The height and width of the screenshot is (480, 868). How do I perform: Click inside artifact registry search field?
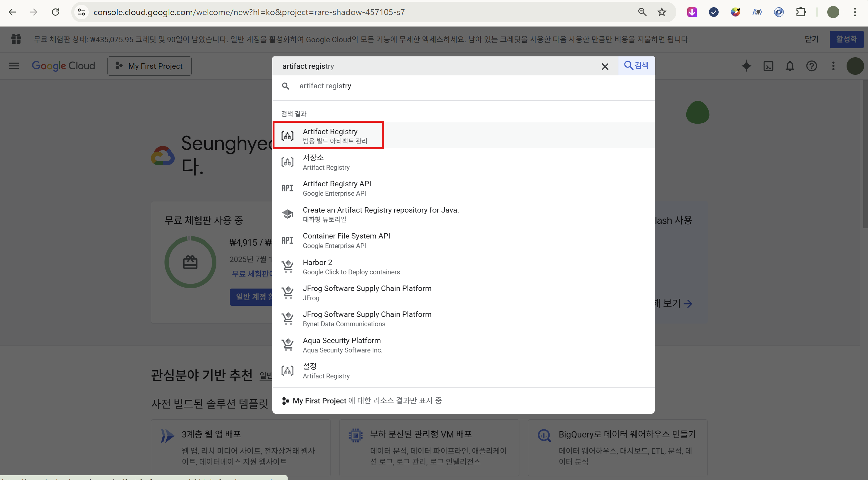[x=438, y=66]
